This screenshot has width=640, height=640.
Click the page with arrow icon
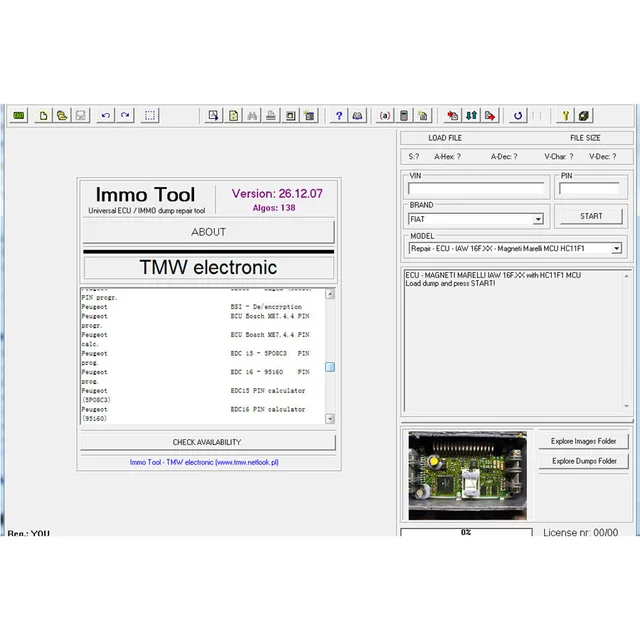(x=213, y=116)
